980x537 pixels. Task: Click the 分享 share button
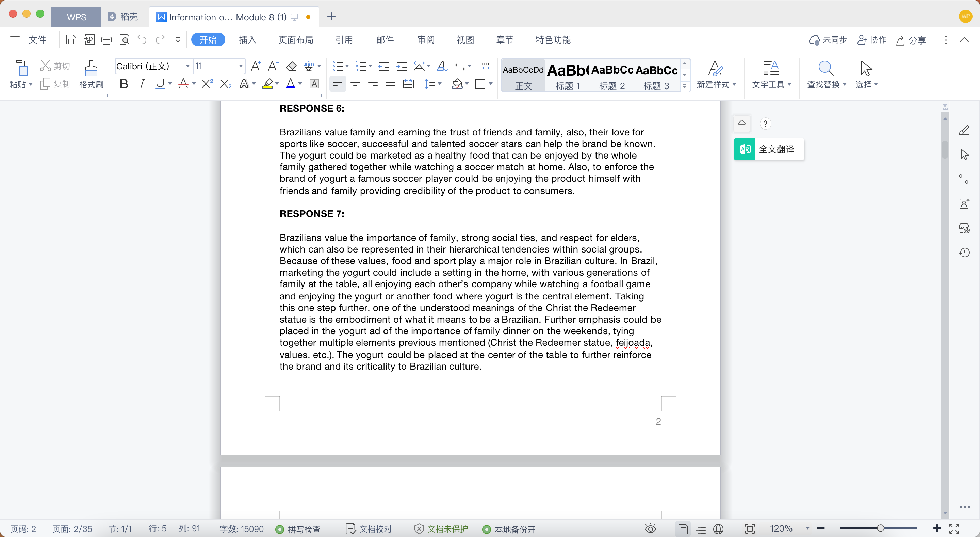tap(910, 40)
